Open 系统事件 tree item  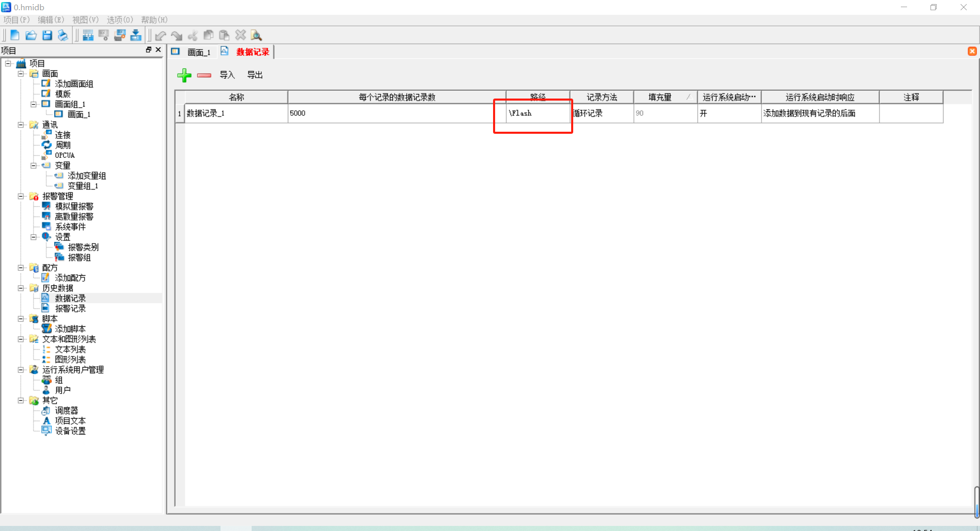point(70,227)
